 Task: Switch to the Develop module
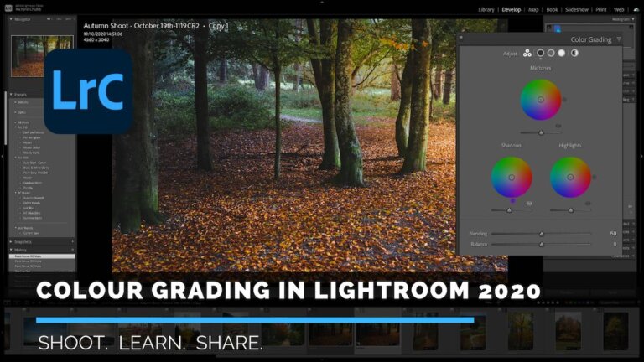(x=512, y=9)
